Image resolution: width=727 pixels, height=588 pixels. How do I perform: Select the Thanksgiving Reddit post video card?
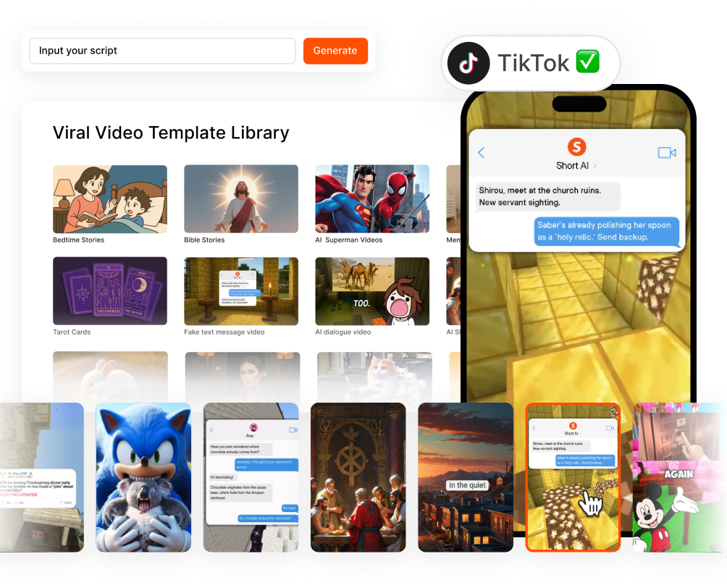tap(42, 477)
